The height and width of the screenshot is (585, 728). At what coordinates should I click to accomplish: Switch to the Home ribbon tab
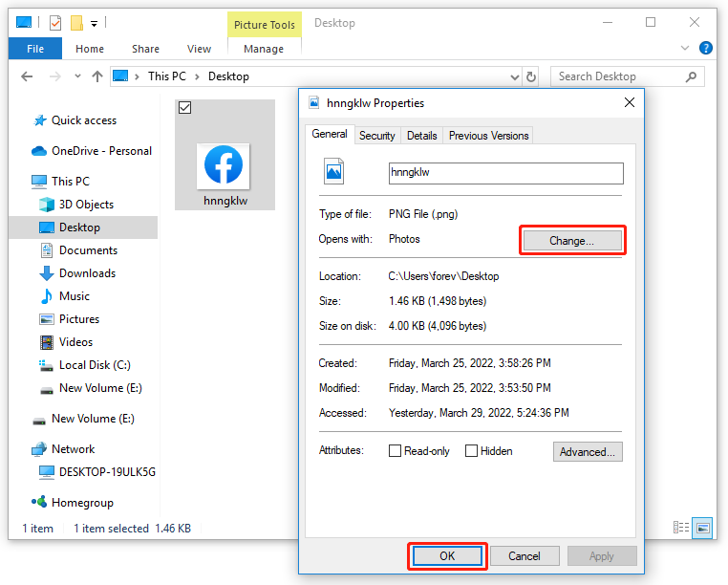pyautogui.click(x=90, y=49)
